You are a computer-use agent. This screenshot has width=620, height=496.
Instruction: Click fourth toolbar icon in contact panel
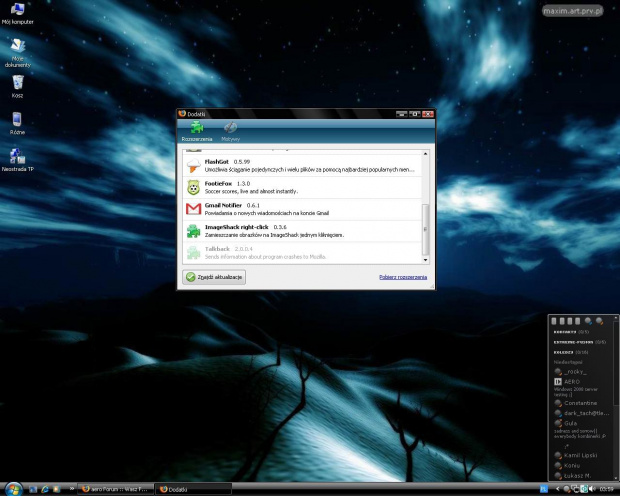click(578, 321)
